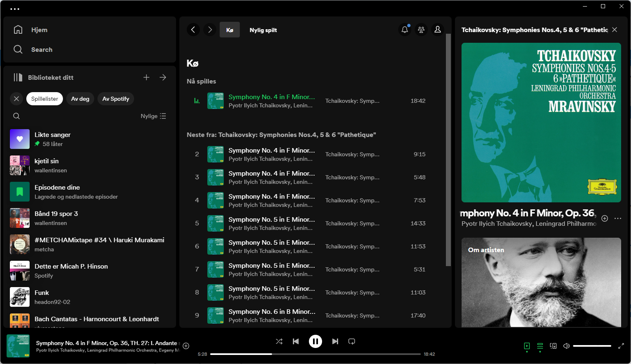The height and width of the screenshot is (364, 631).
Task: Open the Funk playlist
Action: 90,297
